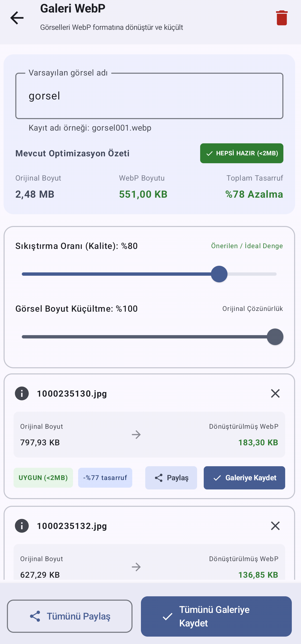Remove 1000235130.jpg with its X icon
Image resolution: width=301 pixels, height=644 pixels.
click(275, 393)
